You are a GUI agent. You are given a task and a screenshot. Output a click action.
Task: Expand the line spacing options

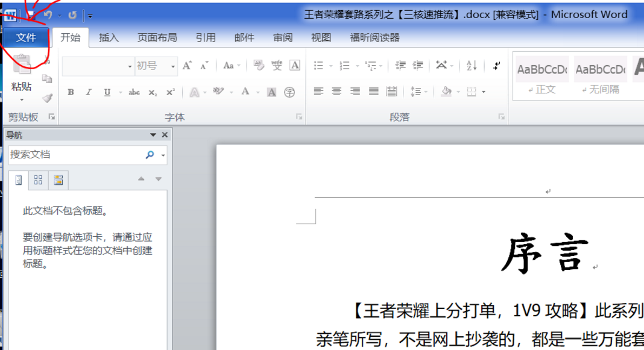[x=426, y=91]
